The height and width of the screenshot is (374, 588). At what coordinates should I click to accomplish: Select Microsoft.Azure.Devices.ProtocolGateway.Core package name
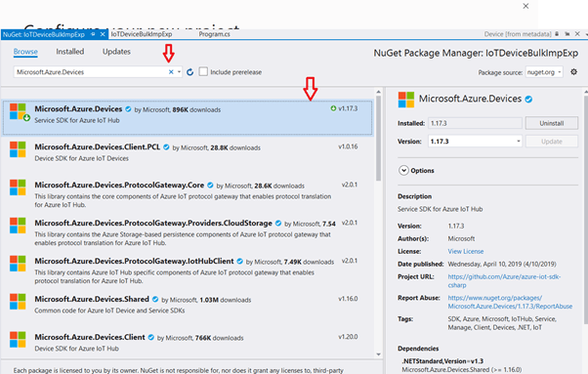point(119,185)
